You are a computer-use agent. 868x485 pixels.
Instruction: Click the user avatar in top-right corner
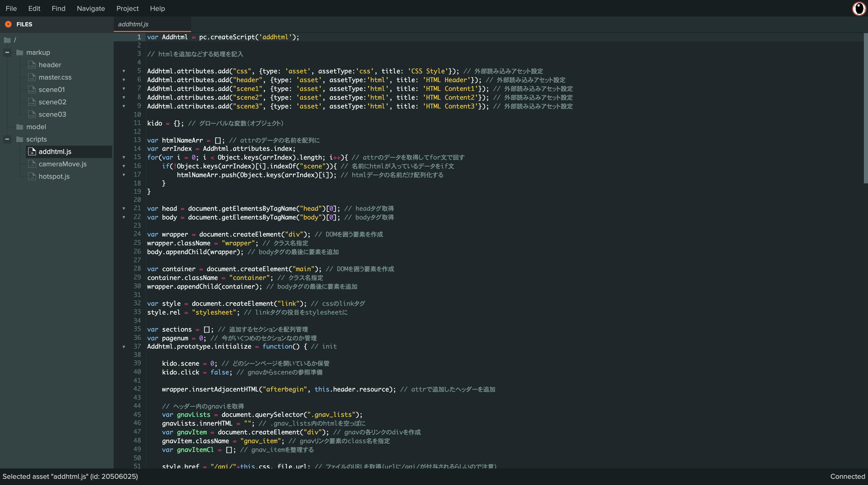point(858,9)
